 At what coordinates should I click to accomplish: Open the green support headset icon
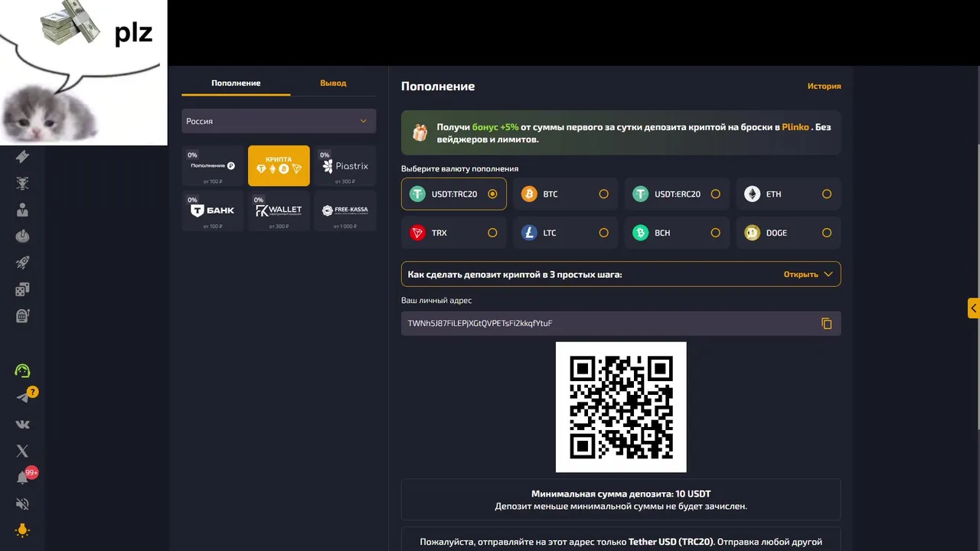(x=22, y=371)
